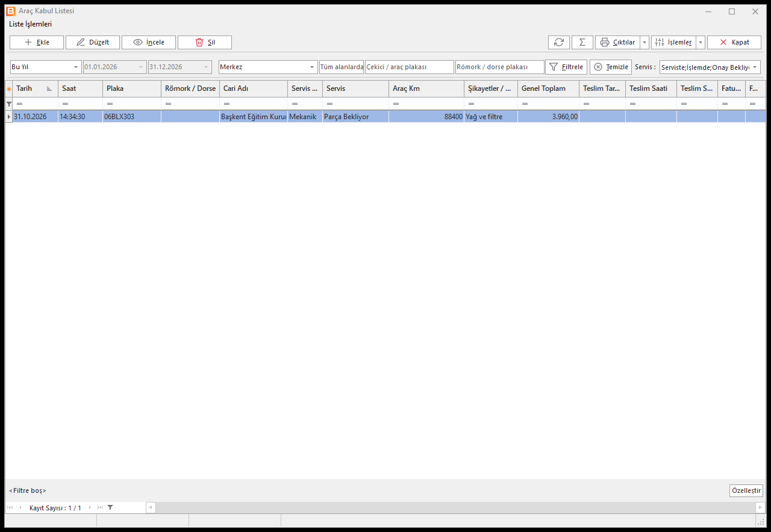Go to the next record in the pager
This screenshot has height=532, width=771.
[90, 507]
